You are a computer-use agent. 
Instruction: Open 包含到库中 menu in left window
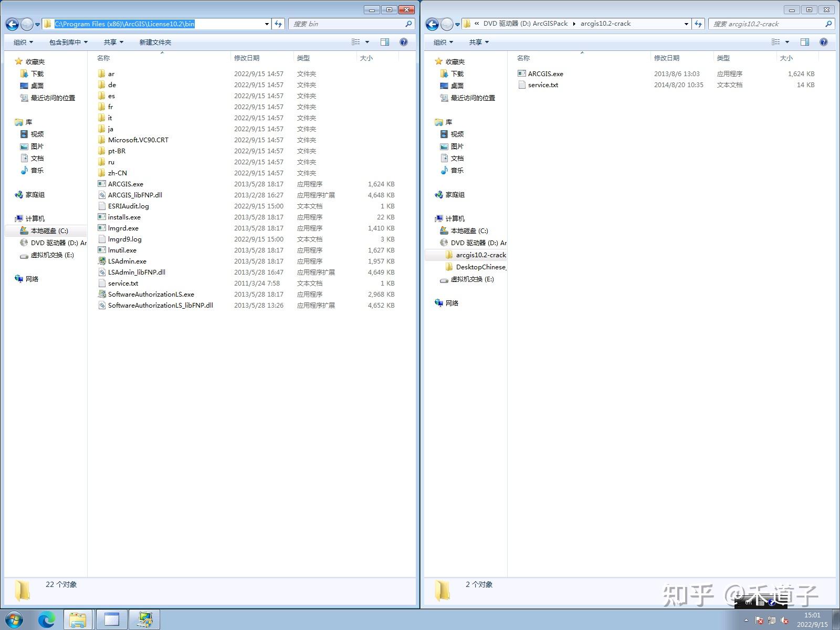(68, 42)
